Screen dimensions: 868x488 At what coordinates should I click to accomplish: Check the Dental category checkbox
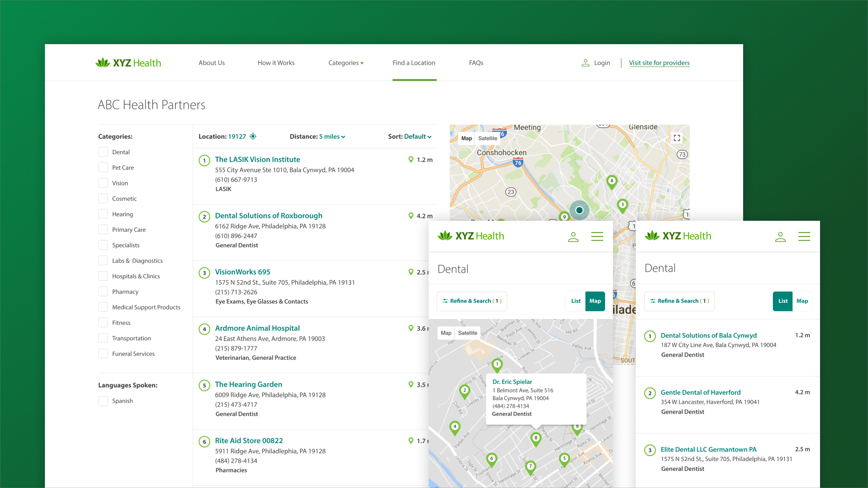click(x=103, y=152)
